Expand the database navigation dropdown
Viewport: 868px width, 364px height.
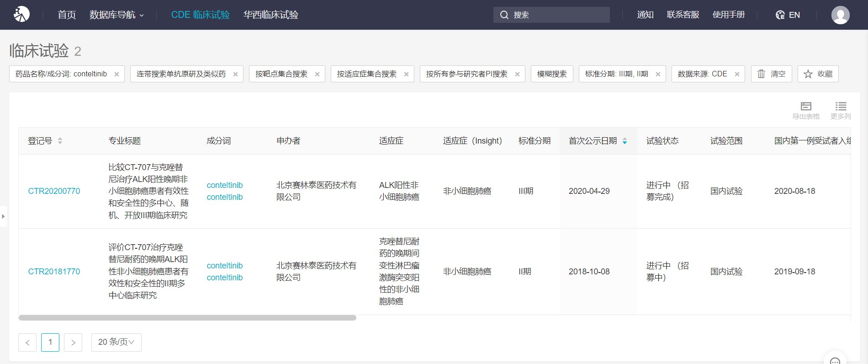(116, 15)
